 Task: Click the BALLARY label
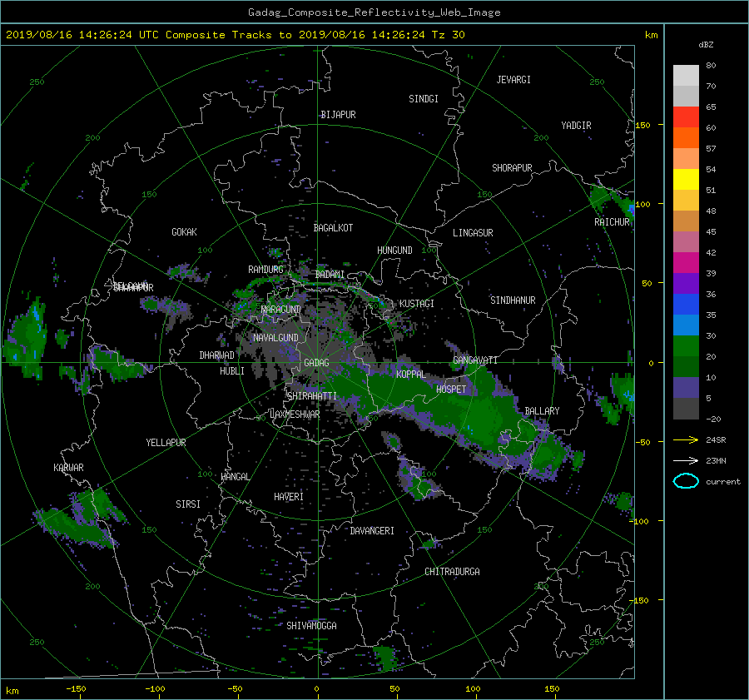pyautogui.click(x=542, y=411)
